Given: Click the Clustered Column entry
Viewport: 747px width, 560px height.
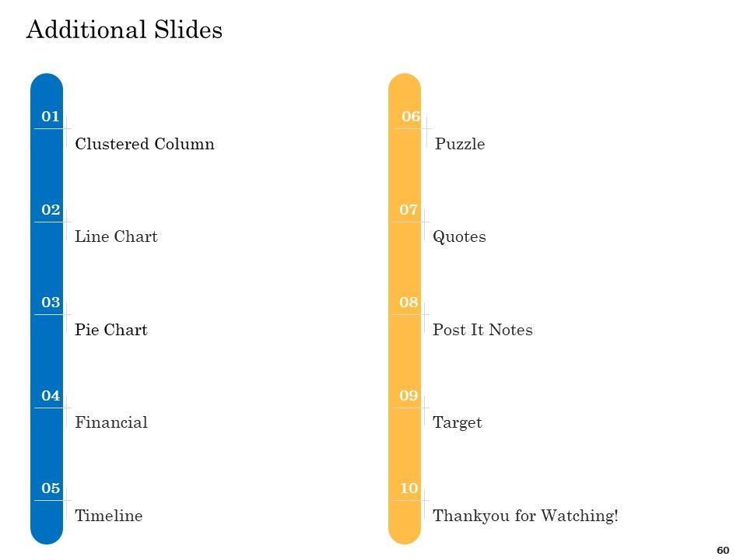Looking at the screenshot, I should click(144, 144).
